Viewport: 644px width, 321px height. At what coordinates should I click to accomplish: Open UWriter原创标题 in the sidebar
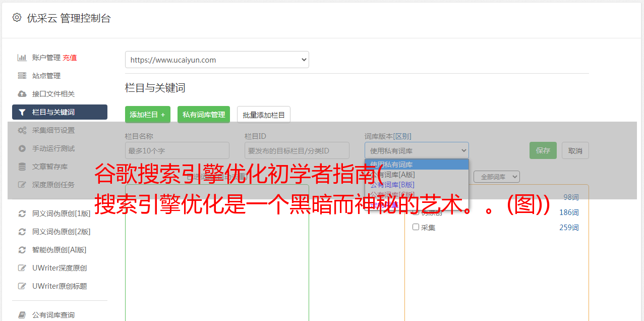click(60, 286)
